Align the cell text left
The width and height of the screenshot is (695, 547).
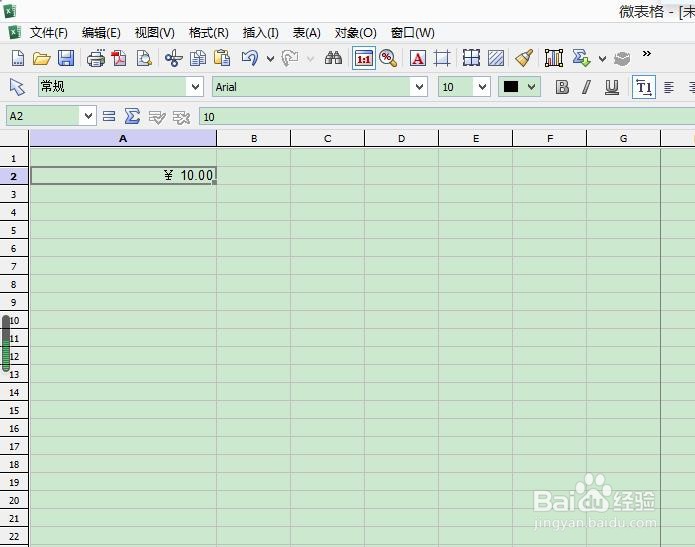pyautogui.click(x=668, y=87)
